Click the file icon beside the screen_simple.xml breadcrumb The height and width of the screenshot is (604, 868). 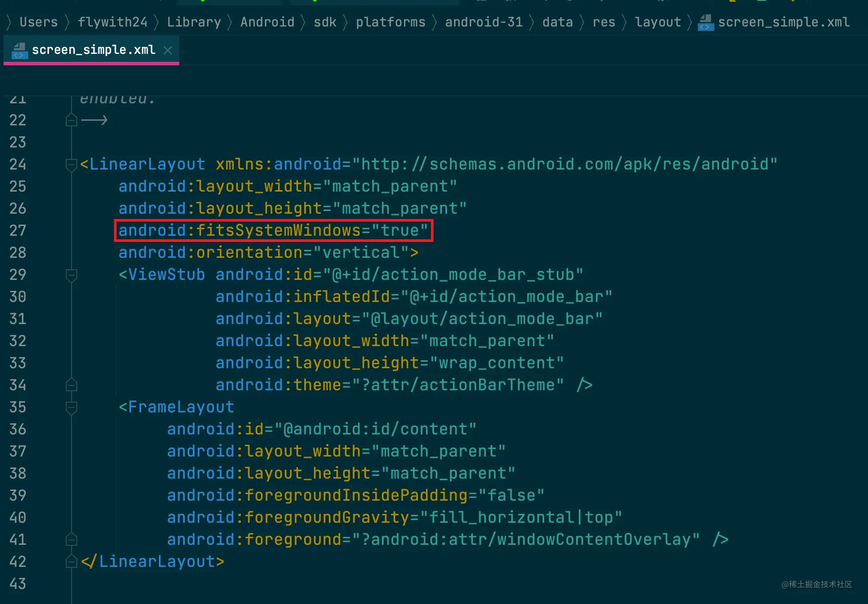click(x=706, y=23)
